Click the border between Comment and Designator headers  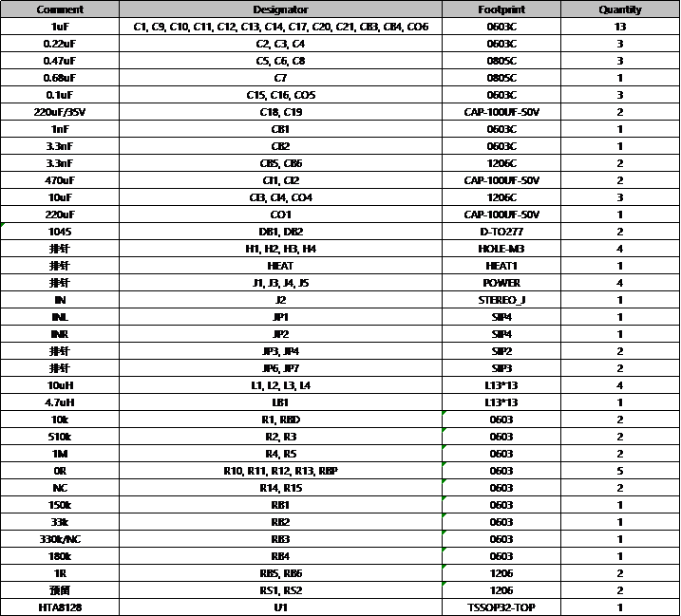click(x=119, y=9)
